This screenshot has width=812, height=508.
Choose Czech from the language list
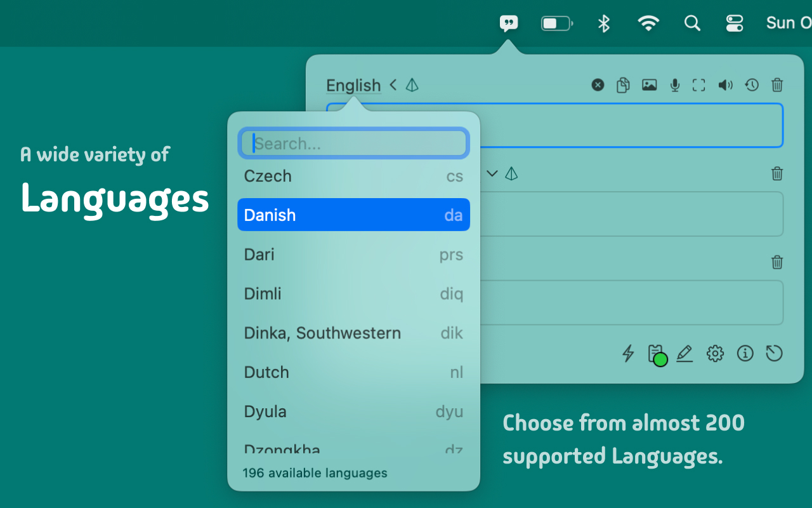pyautogui.click(x=353, y=176)
